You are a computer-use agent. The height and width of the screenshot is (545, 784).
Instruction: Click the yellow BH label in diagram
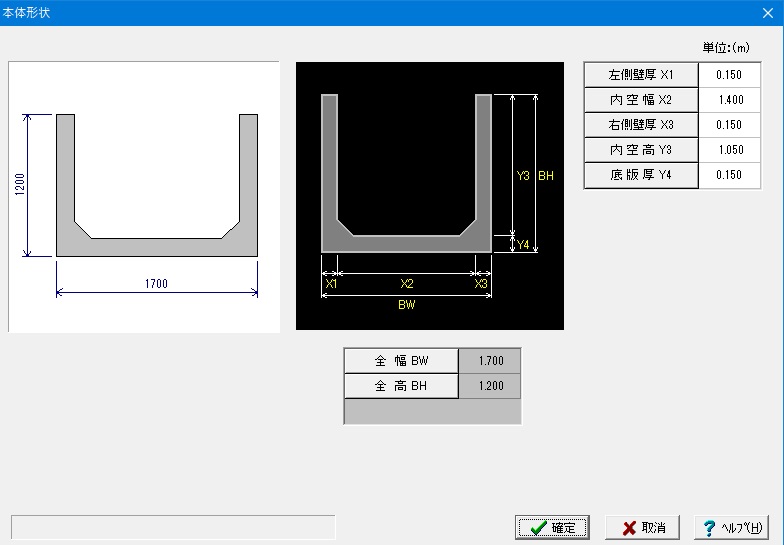tap(546, 176)
